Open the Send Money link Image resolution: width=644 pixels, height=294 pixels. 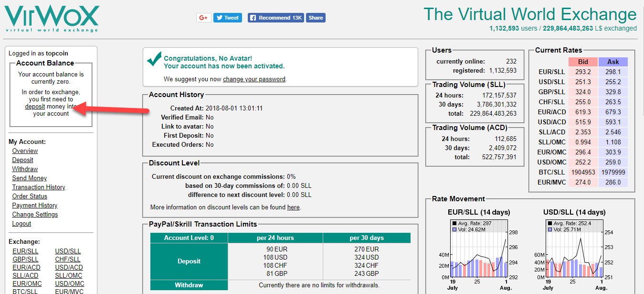[29, 178]
